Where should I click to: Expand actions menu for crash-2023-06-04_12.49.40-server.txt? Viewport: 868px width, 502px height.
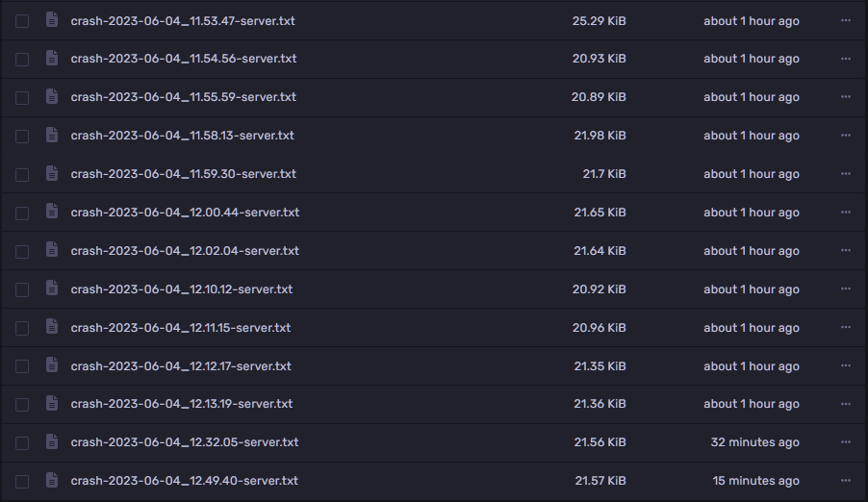tap(846, 481)
